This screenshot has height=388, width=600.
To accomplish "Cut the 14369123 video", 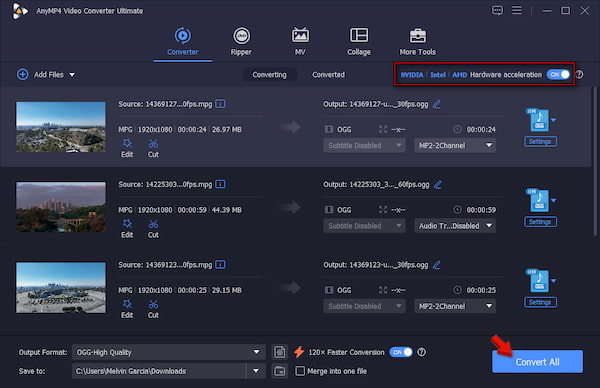I will coord(153,309).
